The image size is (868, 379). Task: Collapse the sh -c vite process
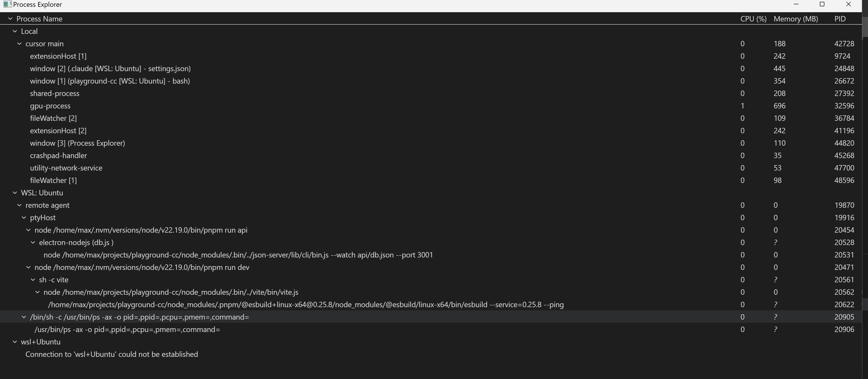(33, 280)
